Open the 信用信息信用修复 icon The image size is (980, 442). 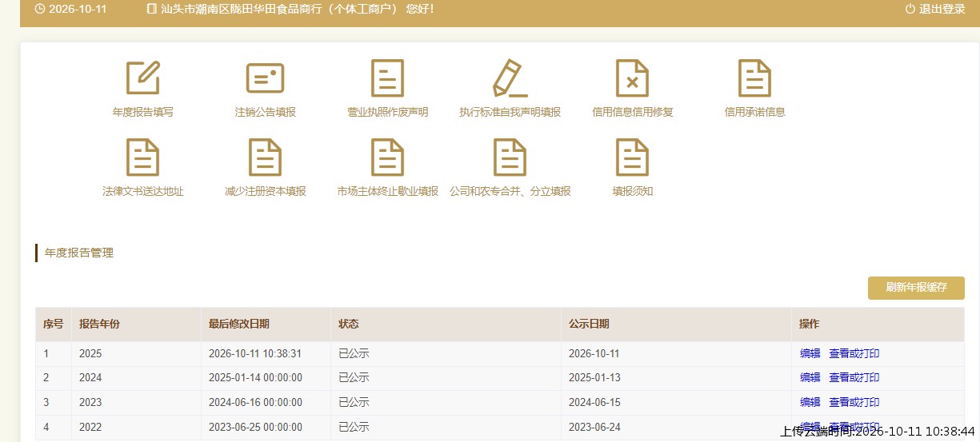(632, 78)
